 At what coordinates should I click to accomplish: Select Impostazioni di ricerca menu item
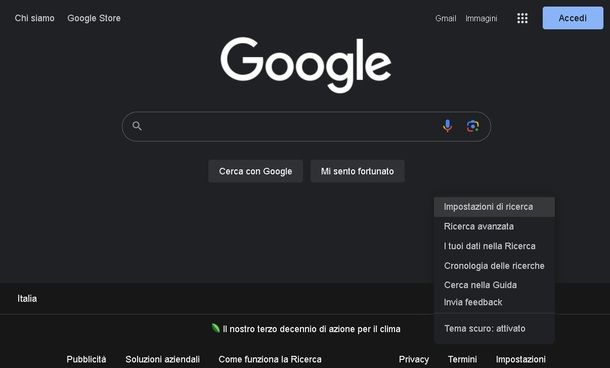494,207
